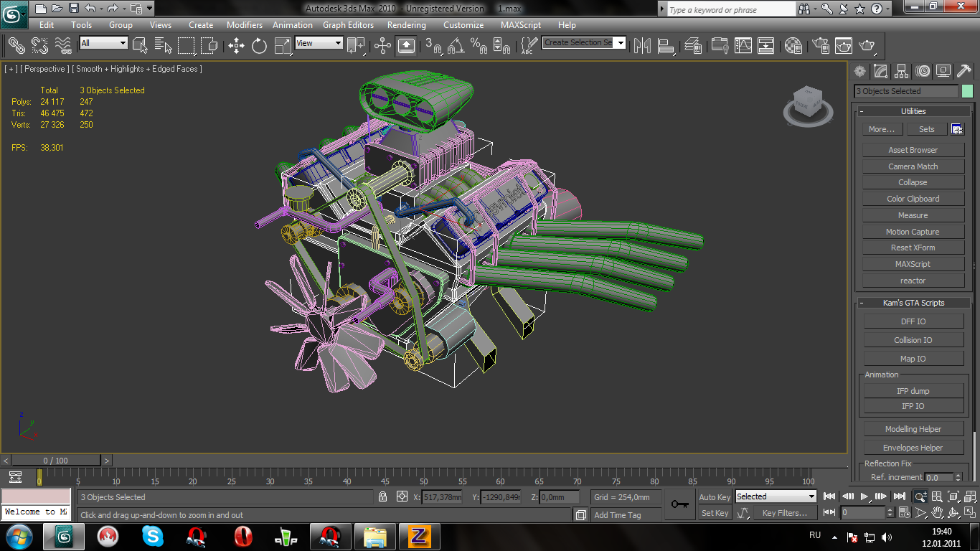Click the green object color swatch
Screen dimensions: 980x551
tap(967, 91)
